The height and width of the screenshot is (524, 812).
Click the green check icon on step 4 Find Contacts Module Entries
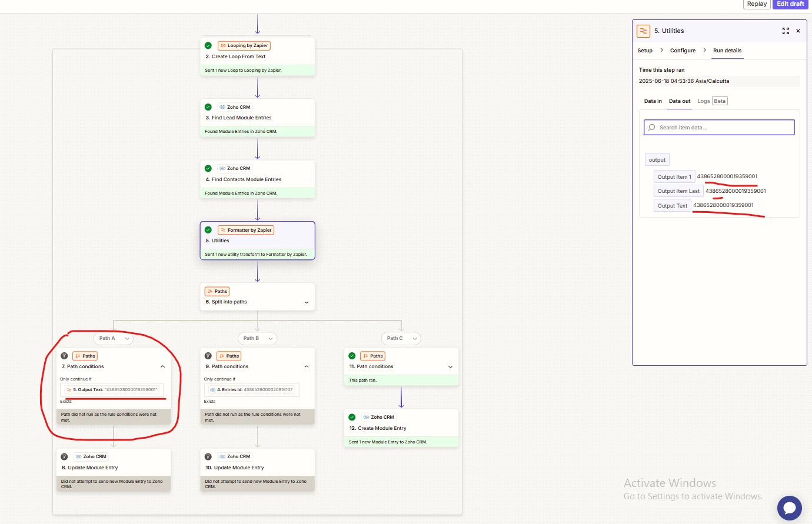click(x=208, y=168)
